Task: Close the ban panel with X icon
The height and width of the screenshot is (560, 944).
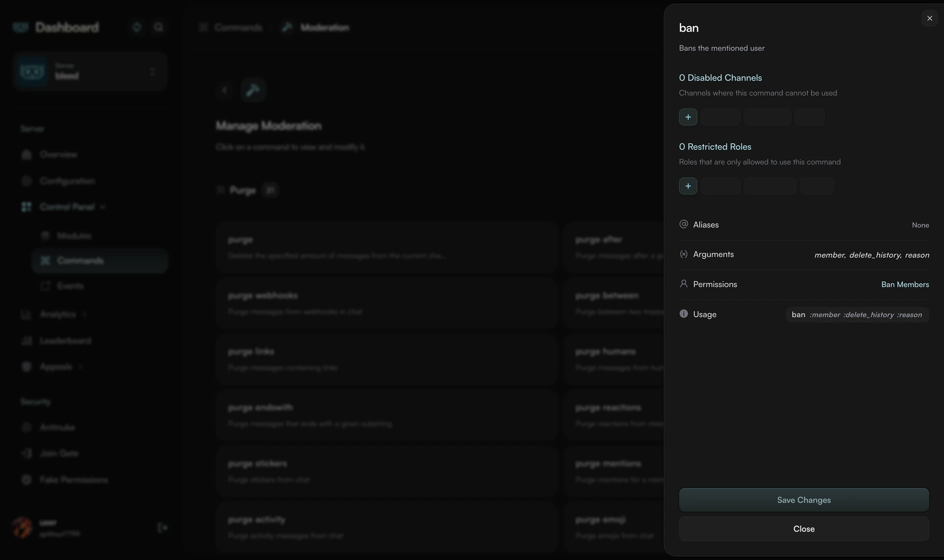Action: point(929,18)
